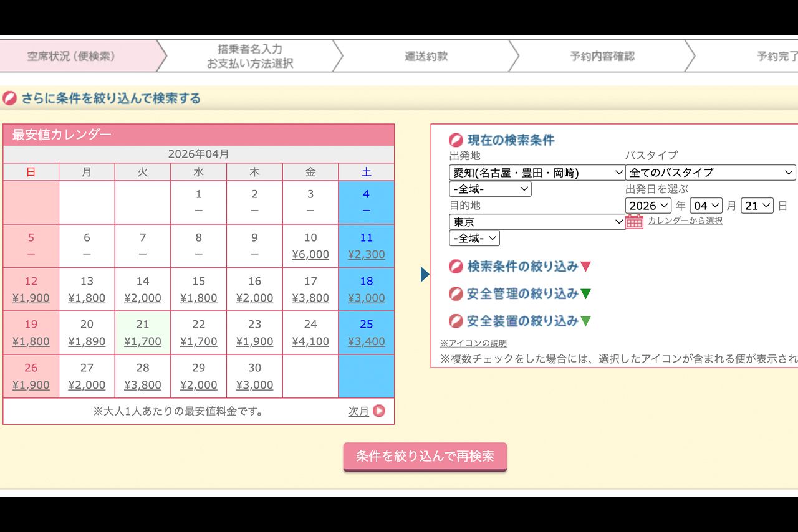This screenshot has width=798, height=532.
Task: Click the pink circle icon beside 安全装置の絞り込み
Action: (x=455, y=321)
